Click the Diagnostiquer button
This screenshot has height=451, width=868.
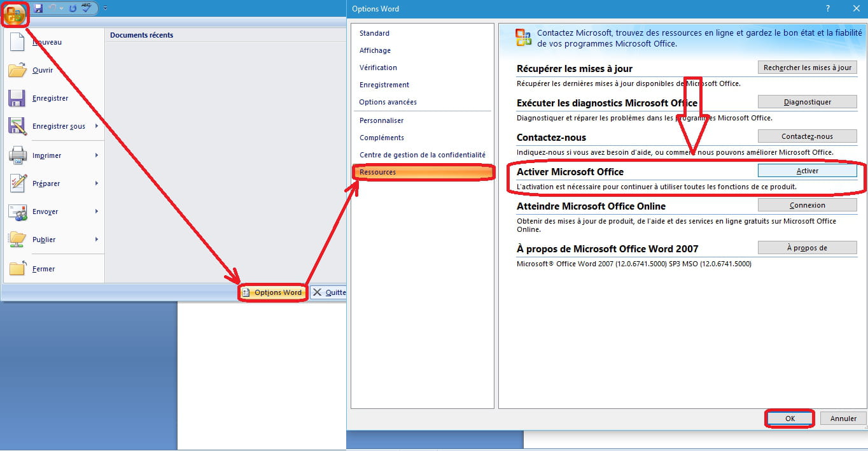pyautogui.click(x=807, y=102)
